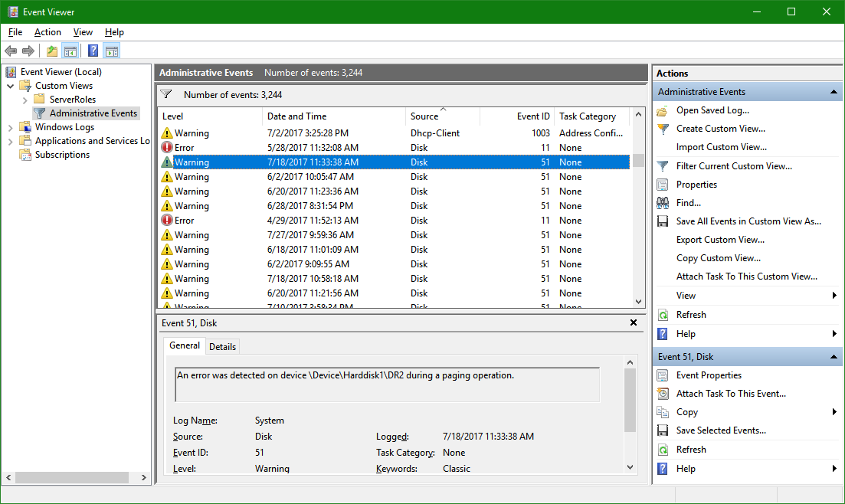Image resolution: width=845 pixels, height=504 pixels.
Task: Click the Back navigation arrow
Action: 11,51
